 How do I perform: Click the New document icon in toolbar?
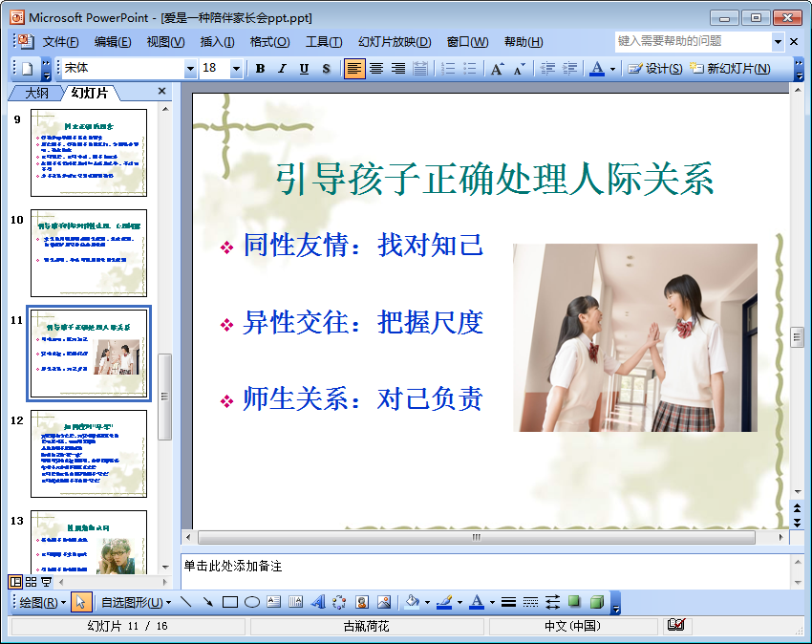(27, 69)
